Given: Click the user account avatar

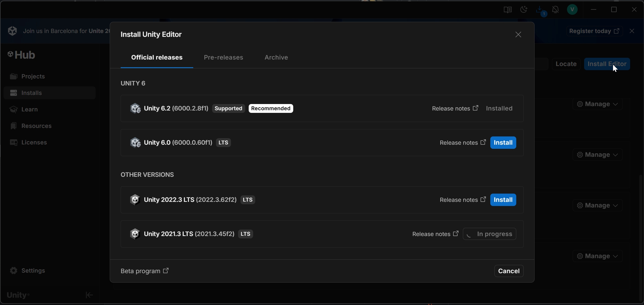Looking at the screenshot, I should click(x=572, y=10).
